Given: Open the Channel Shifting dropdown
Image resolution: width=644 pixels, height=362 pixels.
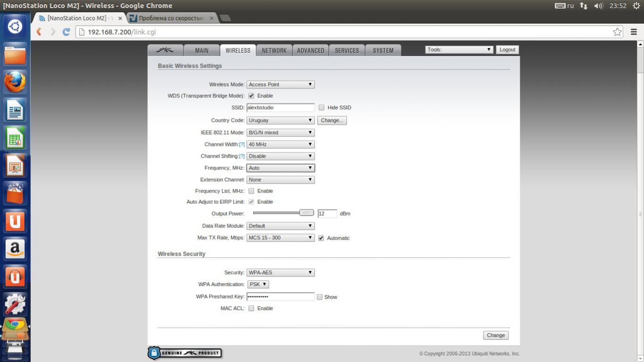Looking at the screenshot, I should (280, 156).
